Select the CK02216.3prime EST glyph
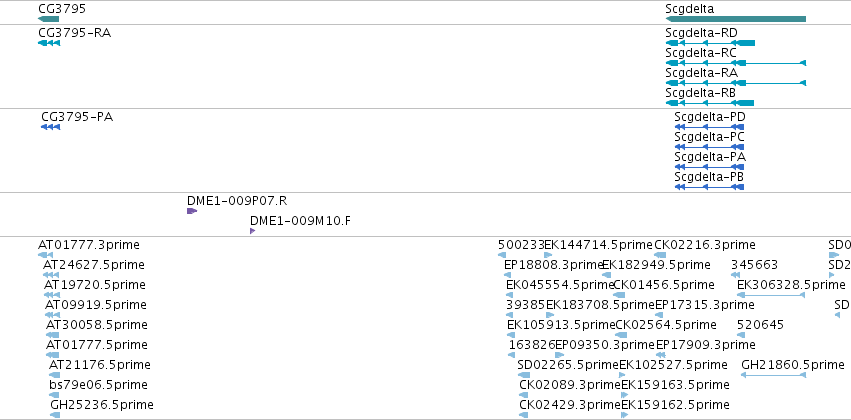This screenshot has height=420, width=851. click(660, 255)
